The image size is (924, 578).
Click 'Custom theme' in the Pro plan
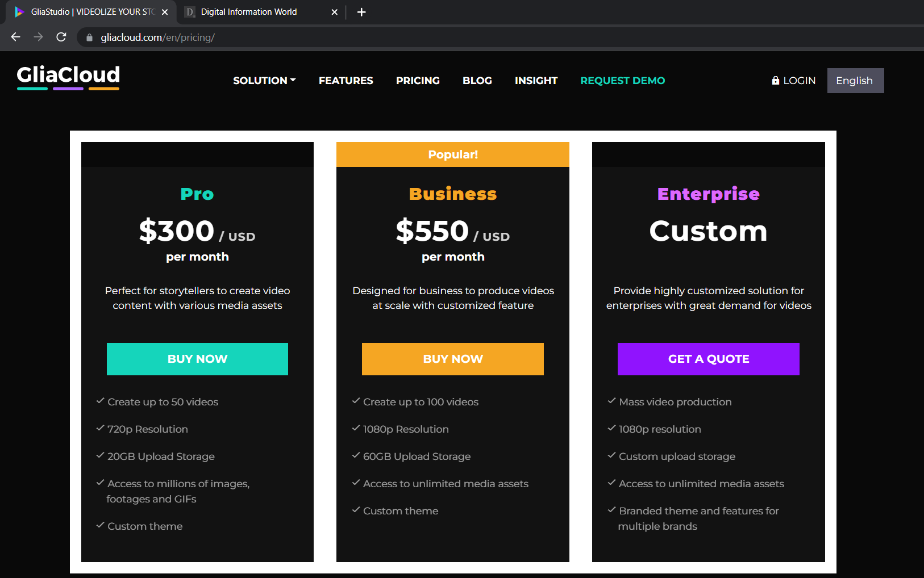(x=145, y=526)
